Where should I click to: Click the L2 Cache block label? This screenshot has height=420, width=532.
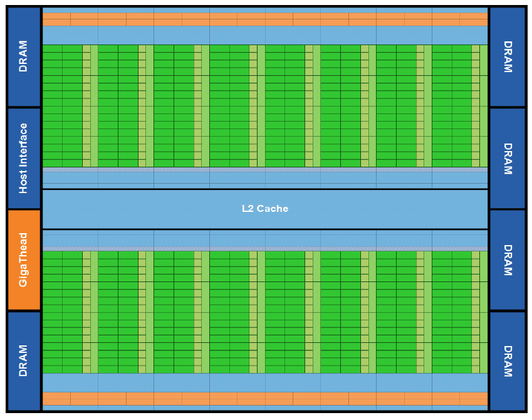265,209
